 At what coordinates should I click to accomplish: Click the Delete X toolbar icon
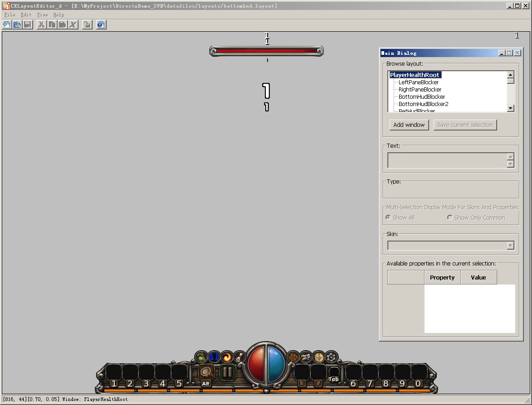click(x=73, y=25)
